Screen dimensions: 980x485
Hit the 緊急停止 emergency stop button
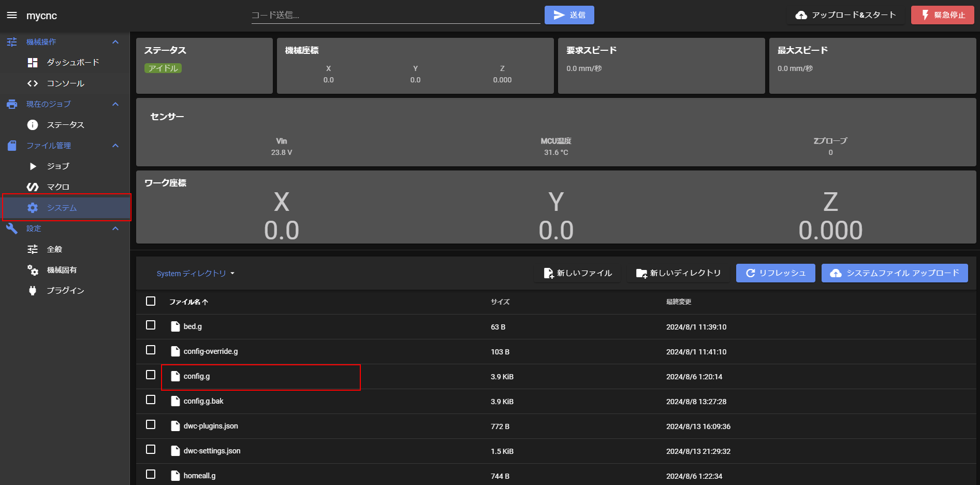[x=943, y=15]
